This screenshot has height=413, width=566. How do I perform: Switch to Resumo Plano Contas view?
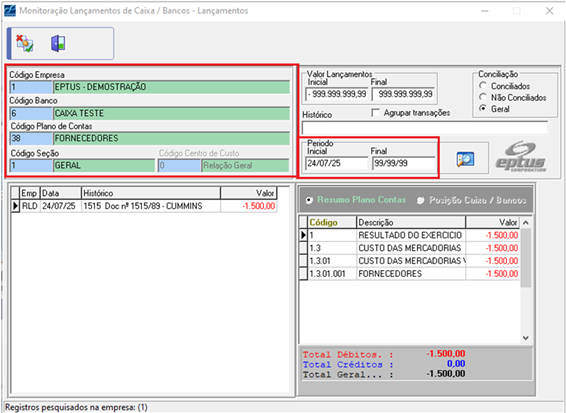pyautogui.click(x=309, y=200)
